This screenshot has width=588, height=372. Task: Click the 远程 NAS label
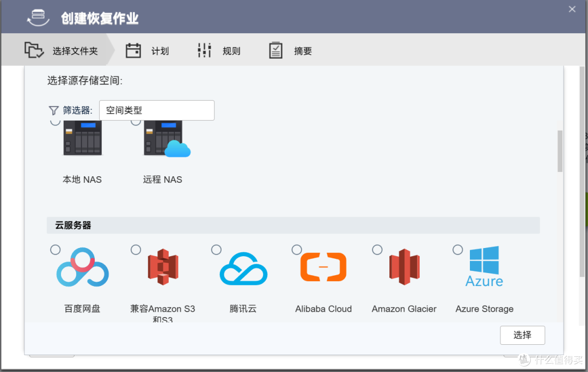pos(162,179)
